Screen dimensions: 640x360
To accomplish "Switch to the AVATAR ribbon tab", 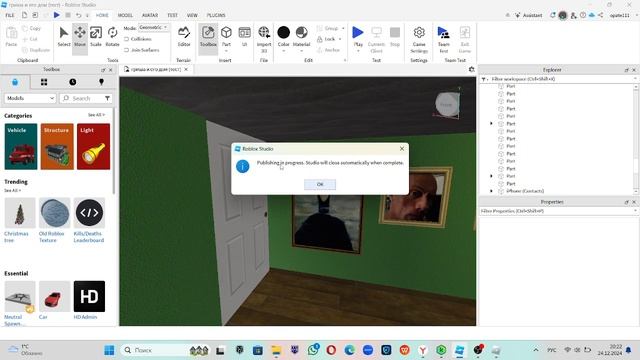I will 150,15.
